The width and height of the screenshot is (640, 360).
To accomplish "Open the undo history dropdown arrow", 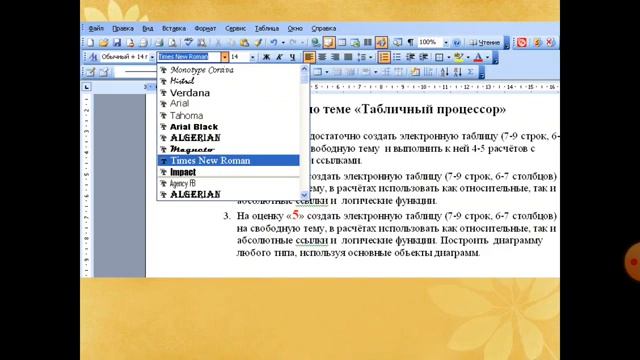I will pos(283,42).
